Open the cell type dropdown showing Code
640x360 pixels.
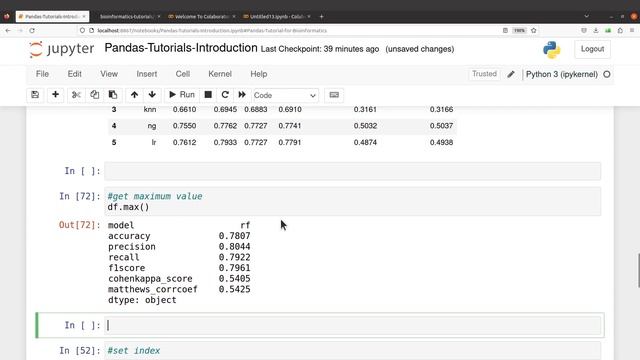coord(285,95)
